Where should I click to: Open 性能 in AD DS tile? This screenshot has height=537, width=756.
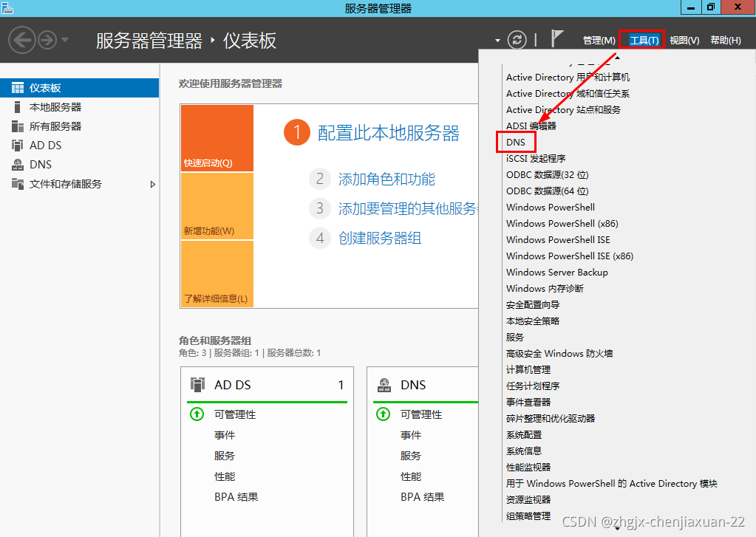pyautogui.click(x=225, y=476)
